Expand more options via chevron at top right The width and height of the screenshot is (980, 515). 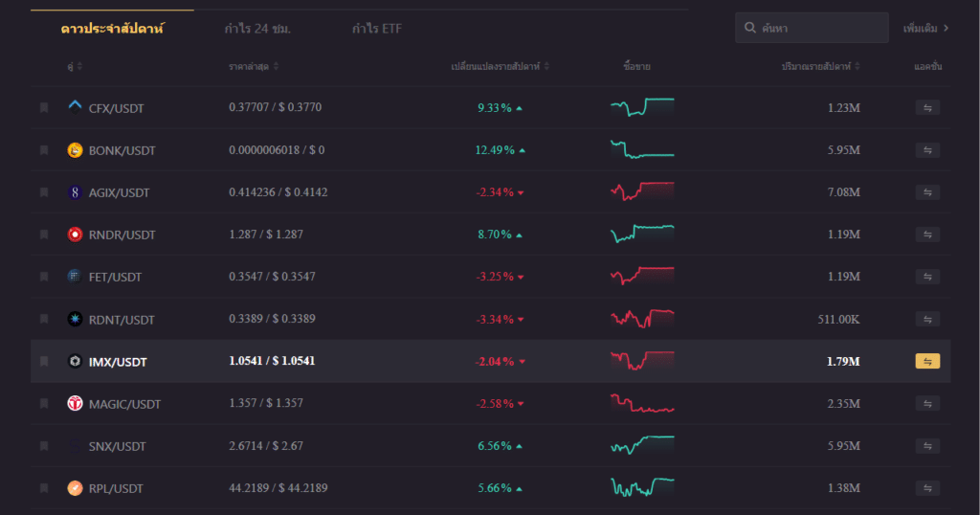click(x=947, y=28)
